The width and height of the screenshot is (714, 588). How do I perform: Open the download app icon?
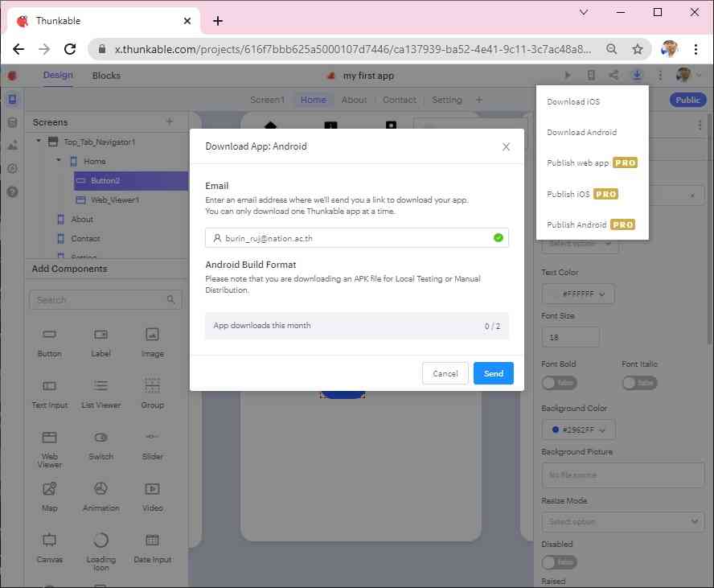coord(637,75)
